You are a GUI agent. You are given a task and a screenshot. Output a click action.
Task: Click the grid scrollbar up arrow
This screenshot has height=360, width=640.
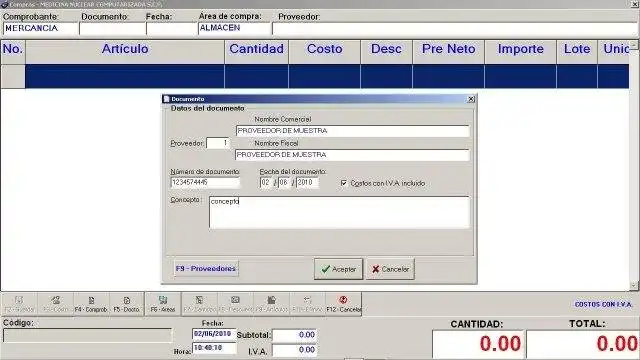634,44
